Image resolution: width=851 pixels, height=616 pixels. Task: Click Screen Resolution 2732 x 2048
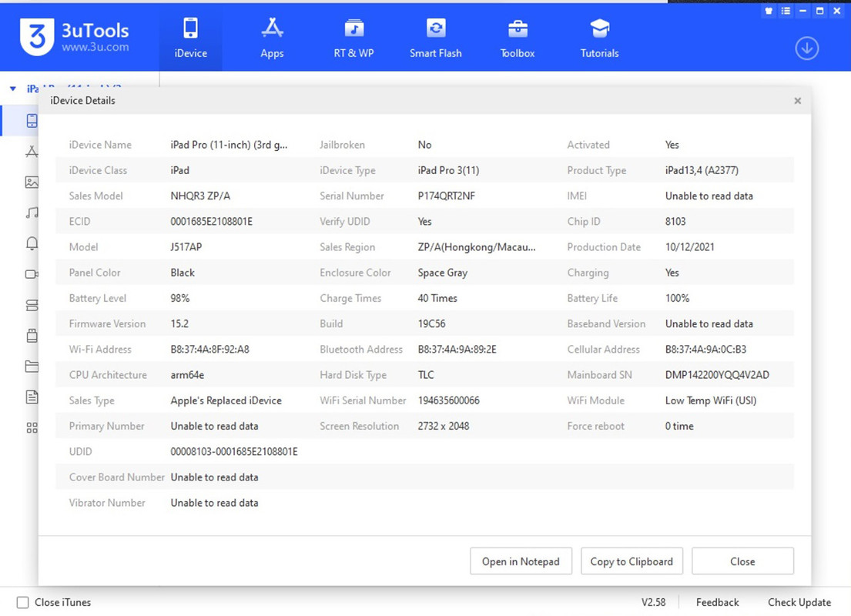[x=444, y=426]
